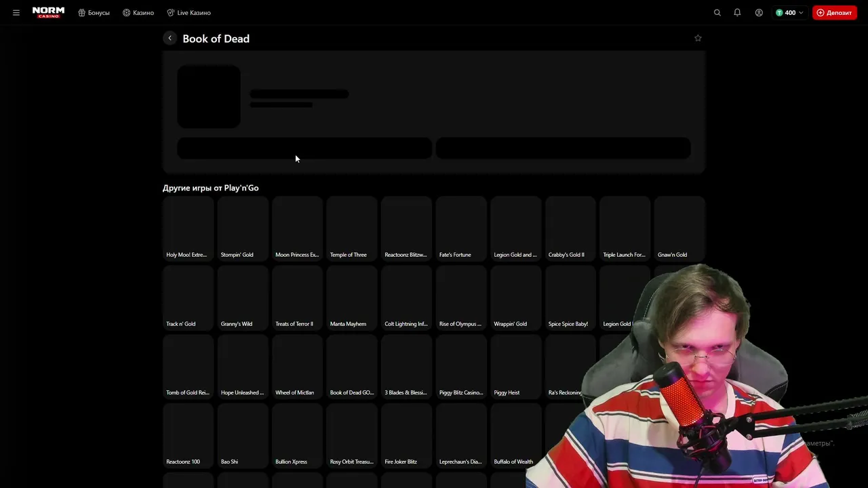Image resolution: width=868 pixels, height=488 pixels.
Task: Open the Holy Moo! Extreme game card
Action: coord(188,228)
